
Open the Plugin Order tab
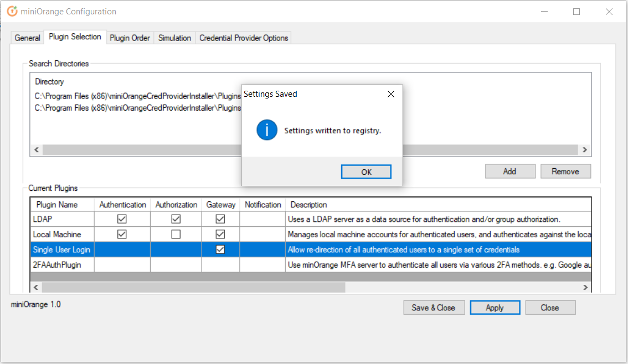pyautogui.click(x=130, y=38)
